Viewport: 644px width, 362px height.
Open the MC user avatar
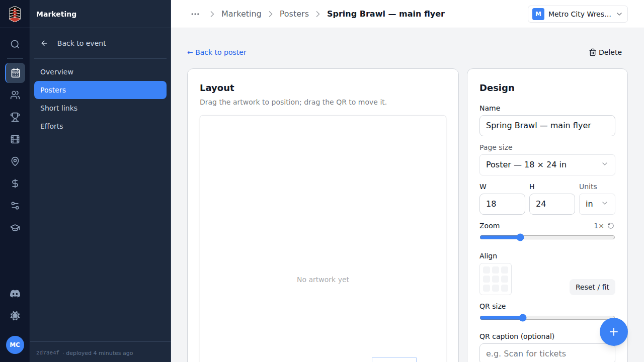[15, 345]
